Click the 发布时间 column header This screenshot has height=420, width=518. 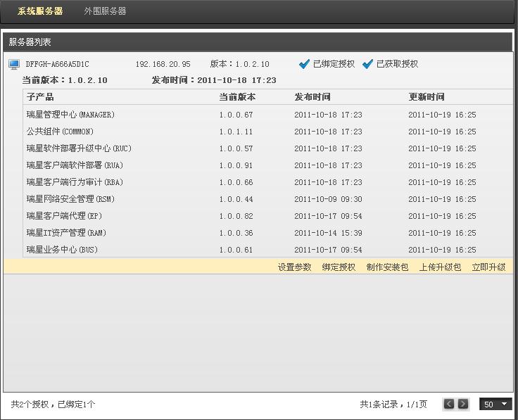coord(312,97)
